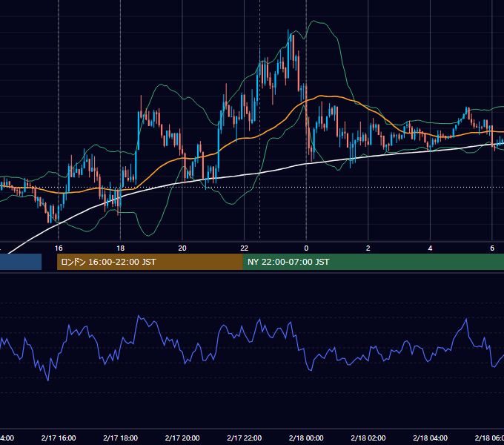The image size is (504, 445).
Task: Click the 16 hour label on the price chart
Action: click(59, 248)
